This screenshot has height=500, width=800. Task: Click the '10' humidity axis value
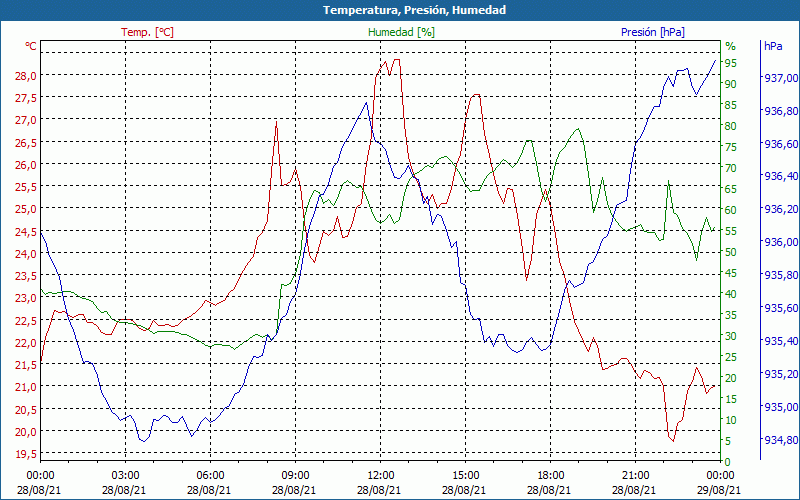tap(731, 420)
